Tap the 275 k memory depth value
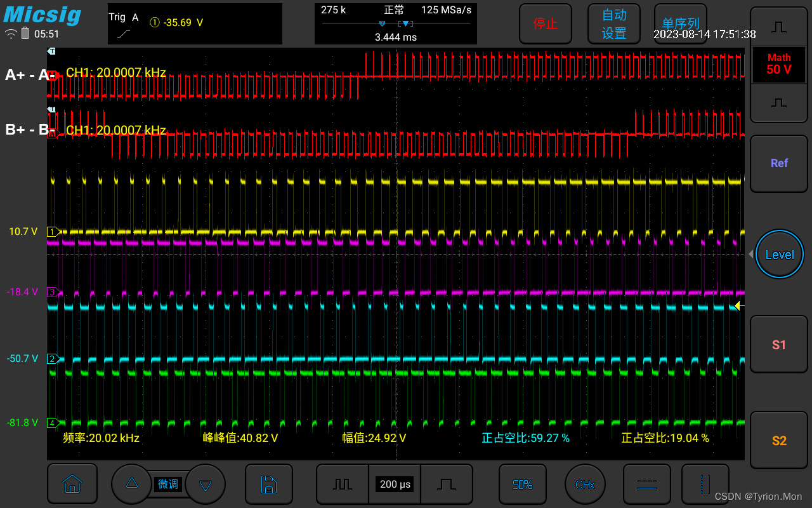The image size is (812, 508). click(334, 10)
